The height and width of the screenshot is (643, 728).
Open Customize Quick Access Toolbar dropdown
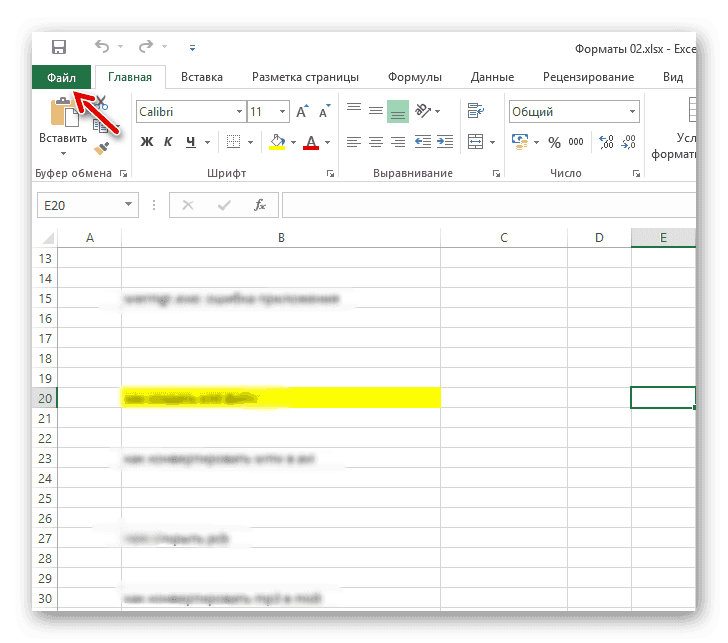click(192, 47)
